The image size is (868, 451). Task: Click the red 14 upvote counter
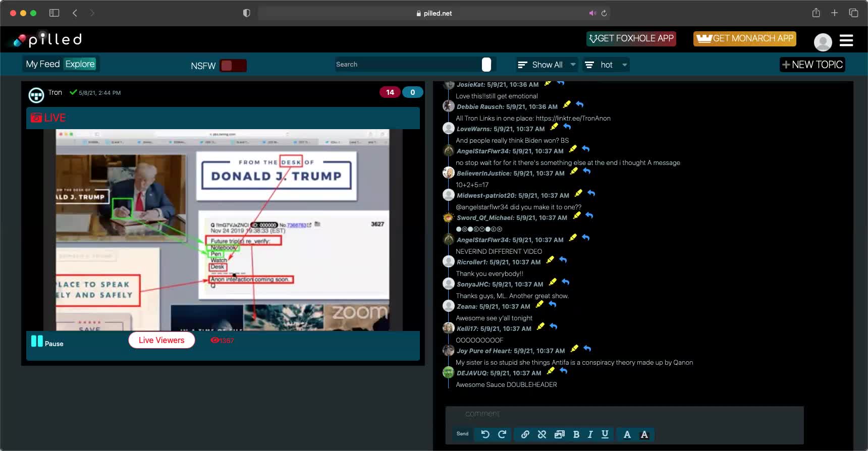pos(390,92)
